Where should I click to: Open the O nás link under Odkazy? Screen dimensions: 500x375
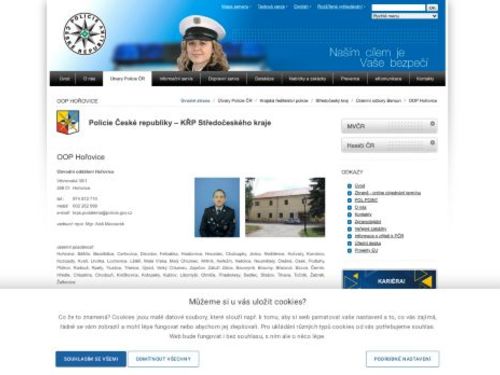click(361, 207)
